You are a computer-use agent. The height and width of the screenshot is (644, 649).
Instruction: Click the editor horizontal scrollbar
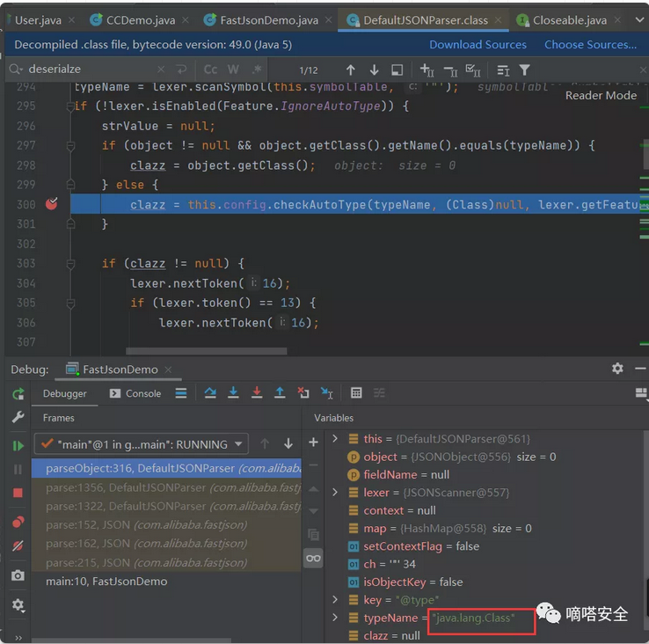tap(206, 351)
